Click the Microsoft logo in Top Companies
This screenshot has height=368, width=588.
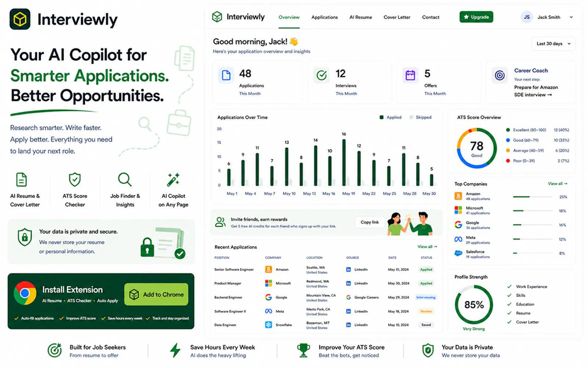(458, 210)
